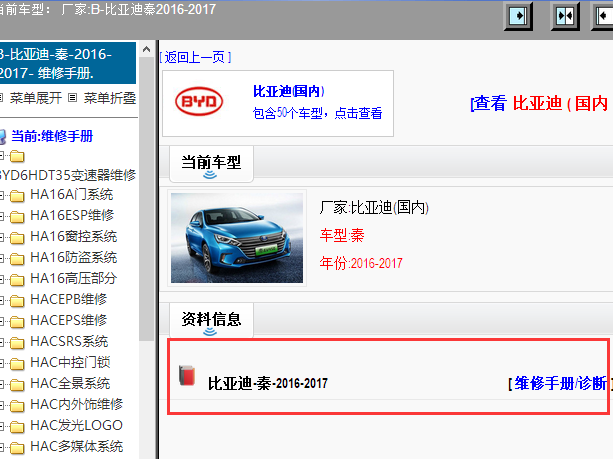Open HACEPS维修 tree item label
The width and height of the screenshot is (613, 459).
tap(68, 320)
